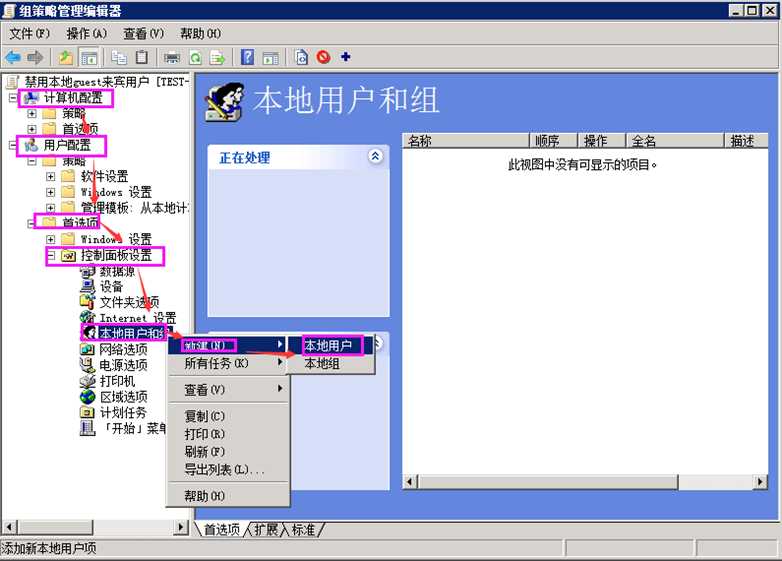Collapse the 计算机配置 tree node
Image resolution: width=782 pixels, height=561 pixels.
pyautogui.click(x=13, y=98)
